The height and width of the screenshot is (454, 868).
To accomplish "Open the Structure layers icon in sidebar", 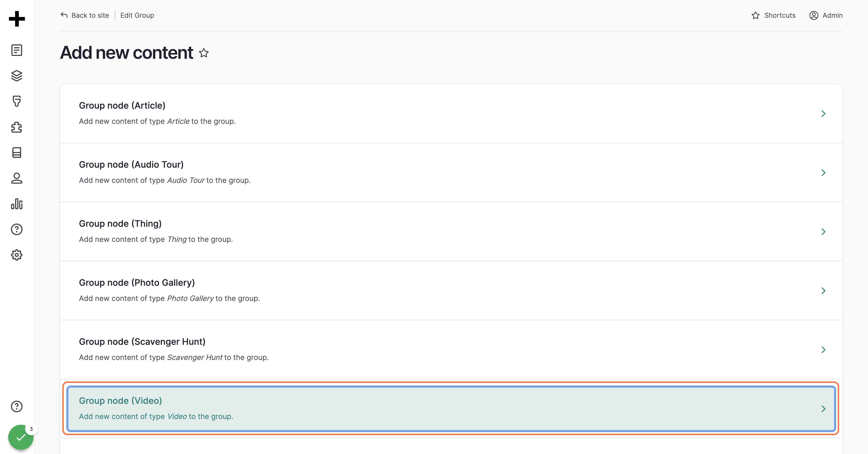I will pyautogui.click(x=17, y=76).
